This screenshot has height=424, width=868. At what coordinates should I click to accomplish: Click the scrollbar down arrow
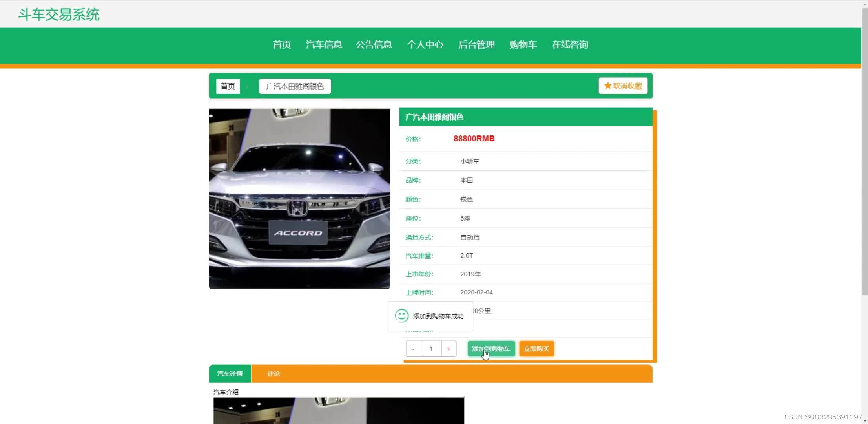tap(864, 420)
